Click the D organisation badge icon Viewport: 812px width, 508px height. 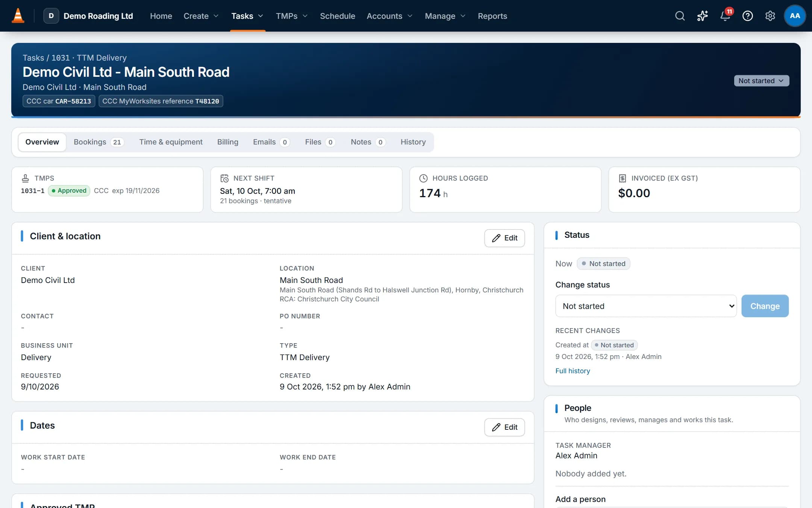coord(51,16)
